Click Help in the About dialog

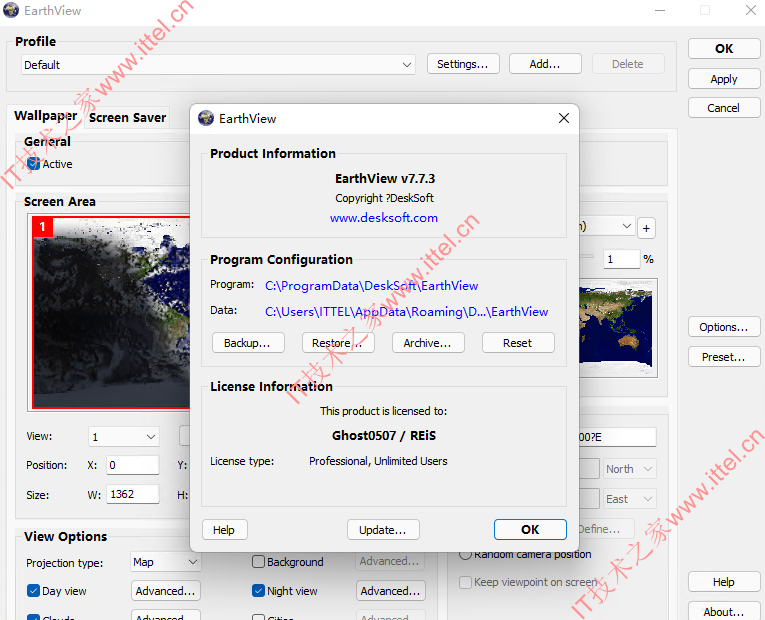coord(224,530)
